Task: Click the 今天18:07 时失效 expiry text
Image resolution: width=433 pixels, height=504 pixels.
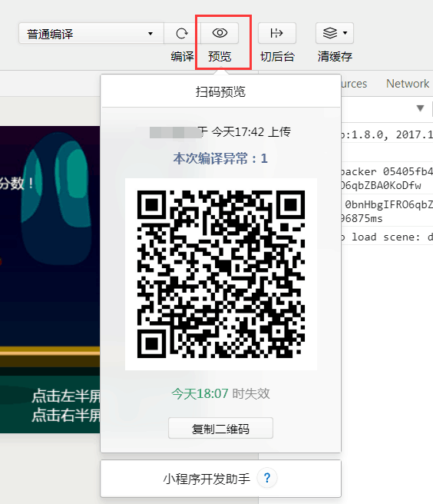Action: pyautogui.click(x=220, y=393)
